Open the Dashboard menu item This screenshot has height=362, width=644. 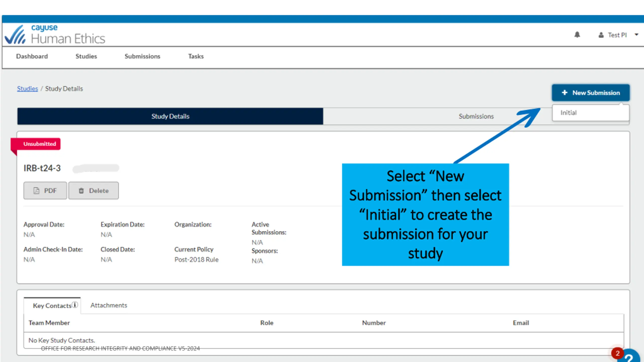click(x=32, y=56)
